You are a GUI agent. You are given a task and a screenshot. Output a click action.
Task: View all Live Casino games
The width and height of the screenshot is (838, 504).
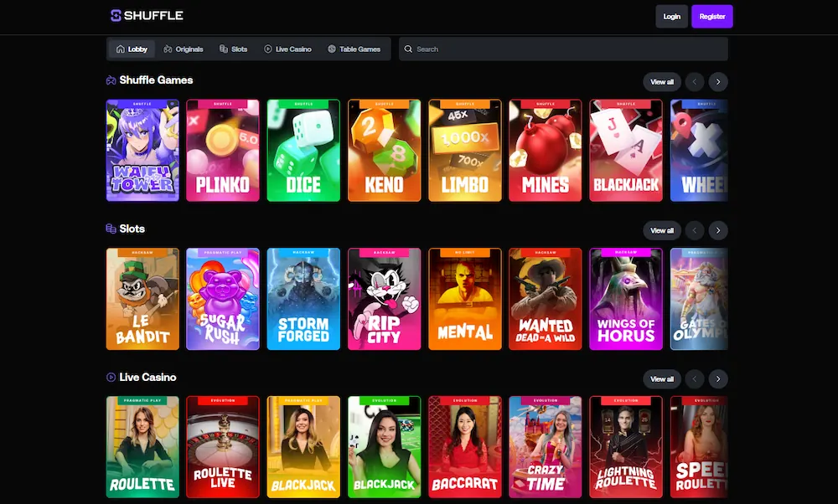[x=661, y=378]
